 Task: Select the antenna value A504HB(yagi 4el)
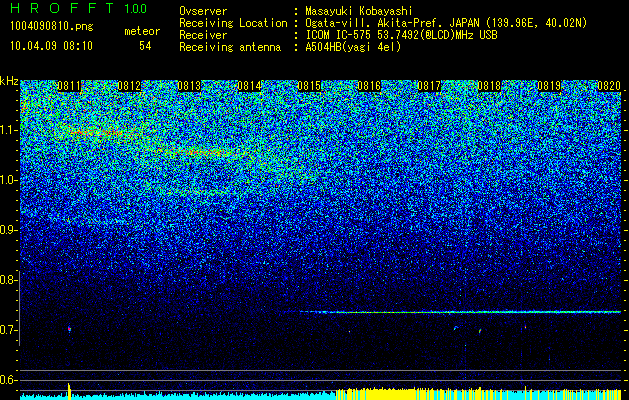353,47
